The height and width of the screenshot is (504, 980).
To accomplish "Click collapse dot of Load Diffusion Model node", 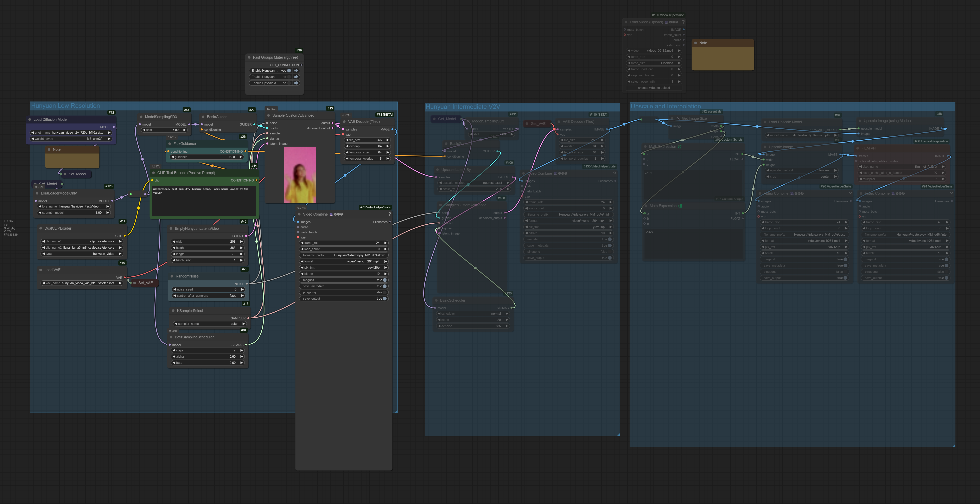I will 30,119.
